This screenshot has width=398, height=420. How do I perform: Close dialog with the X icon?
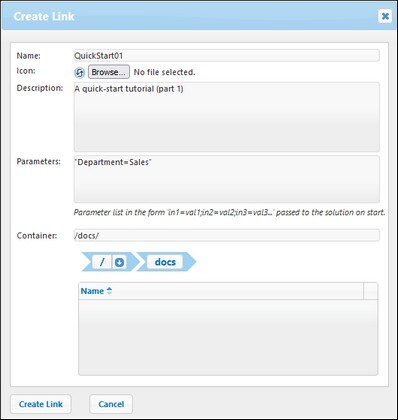pyautogui.click(x=385, y=16)
